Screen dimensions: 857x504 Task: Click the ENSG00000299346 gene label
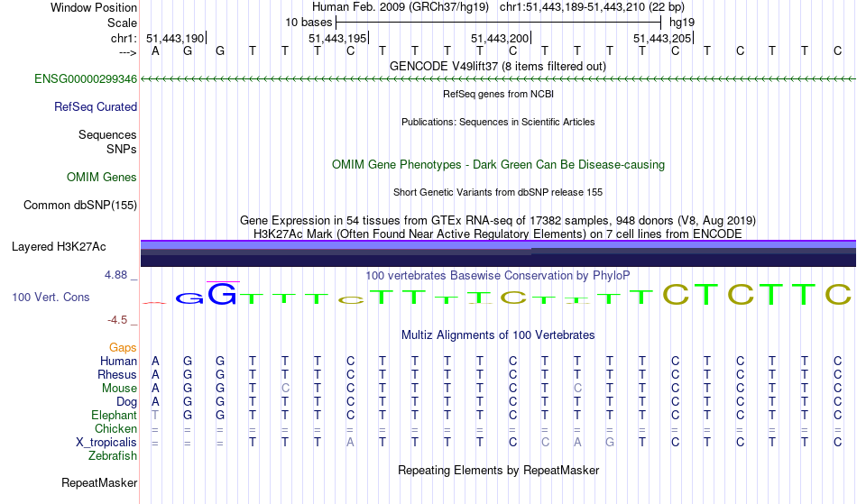(x=86, y=79)
